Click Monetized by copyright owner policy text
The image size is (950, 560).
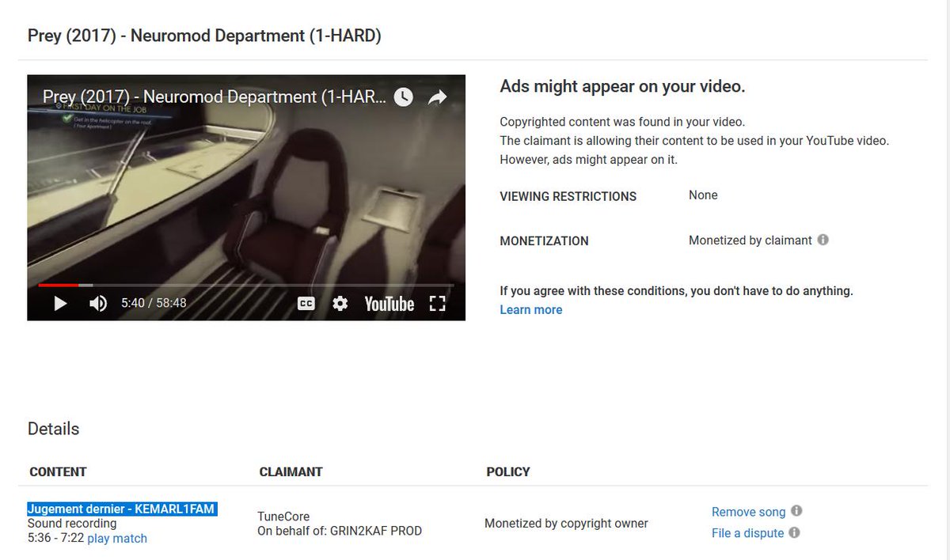pos(566,523)
